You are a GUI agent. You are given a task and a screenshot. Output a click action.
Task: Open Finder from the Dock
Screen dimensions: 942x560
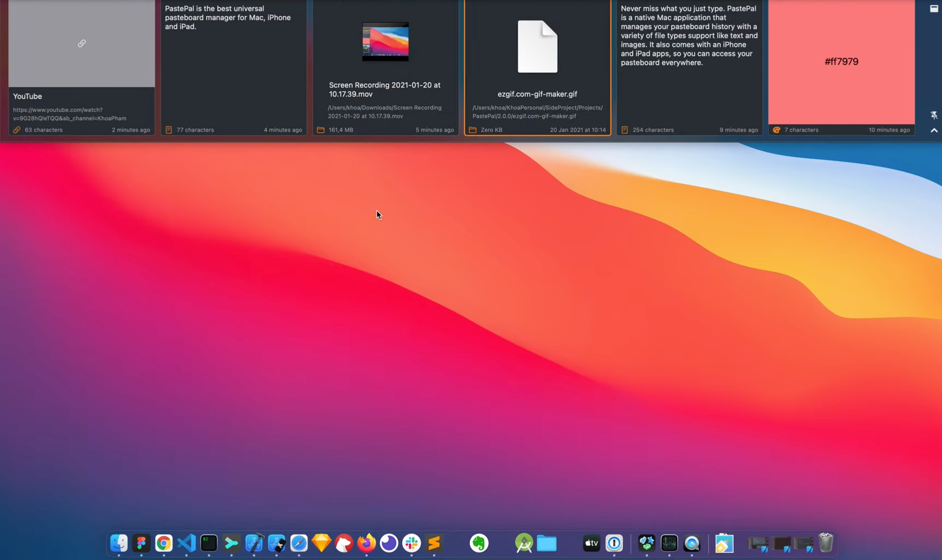(119, 543)
